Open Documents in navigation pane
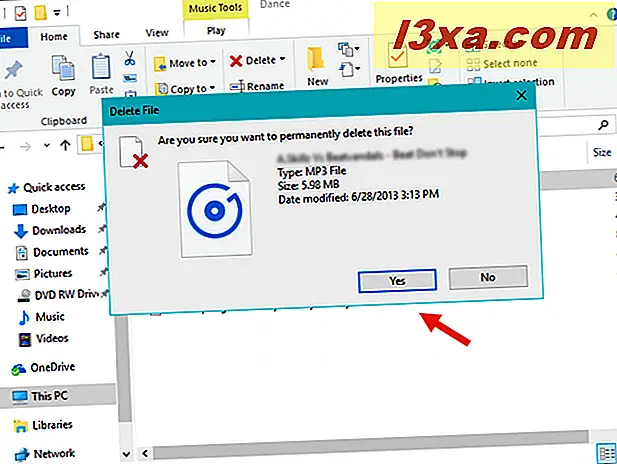This screenshot has width=617, height=464. [x=52, y=252]
